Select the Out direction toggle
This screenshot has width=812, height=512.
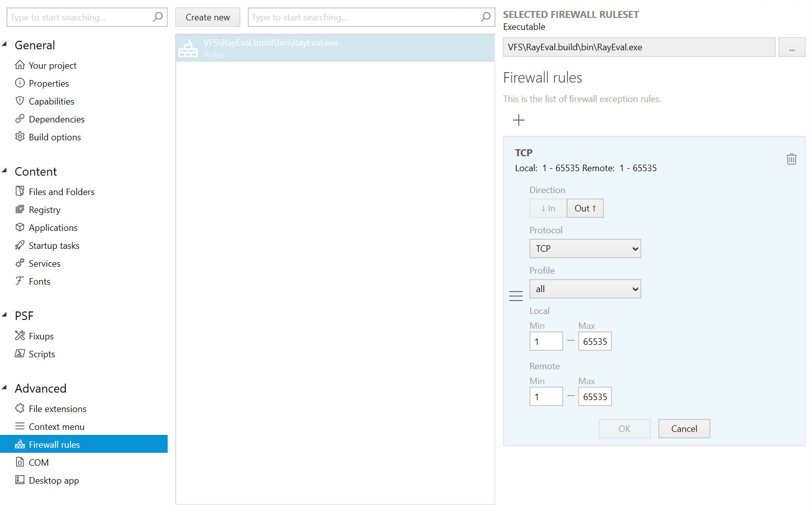(585, 208)
